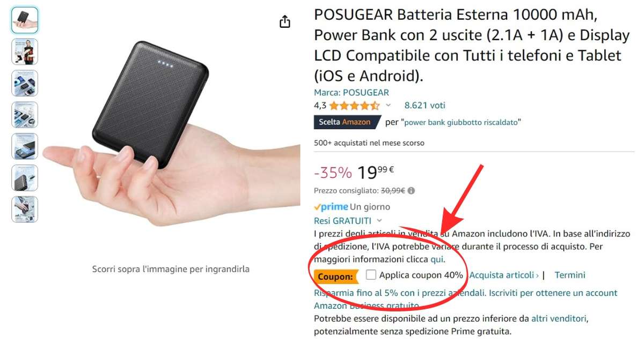Image resolution: width=644 pixels, height=343 pixels.
Task: Expand the rating breakdown chevron next to stars
Action: coord(389,106)
